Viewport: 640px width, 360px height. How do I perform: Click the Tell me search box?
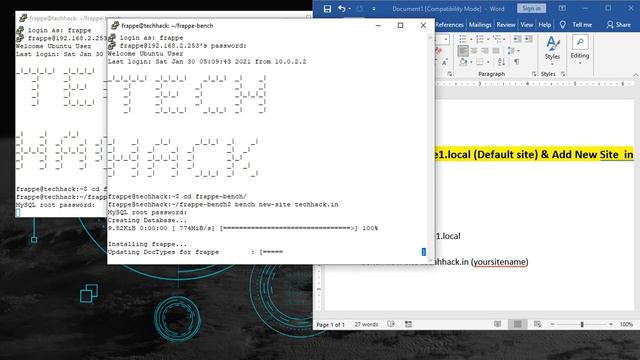(x=582, y=25)
